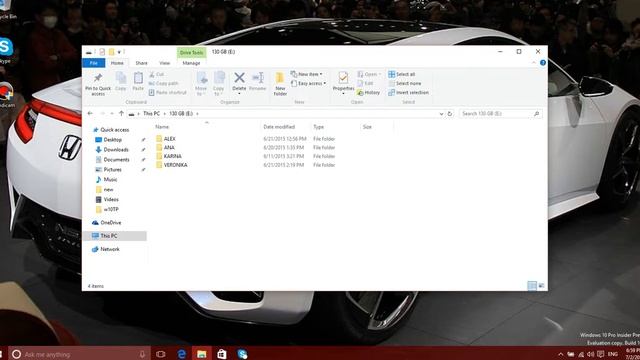Open Downloads in navigation pane
The image size is (640, 360).
pyautogui.click(x=116, y=150)
